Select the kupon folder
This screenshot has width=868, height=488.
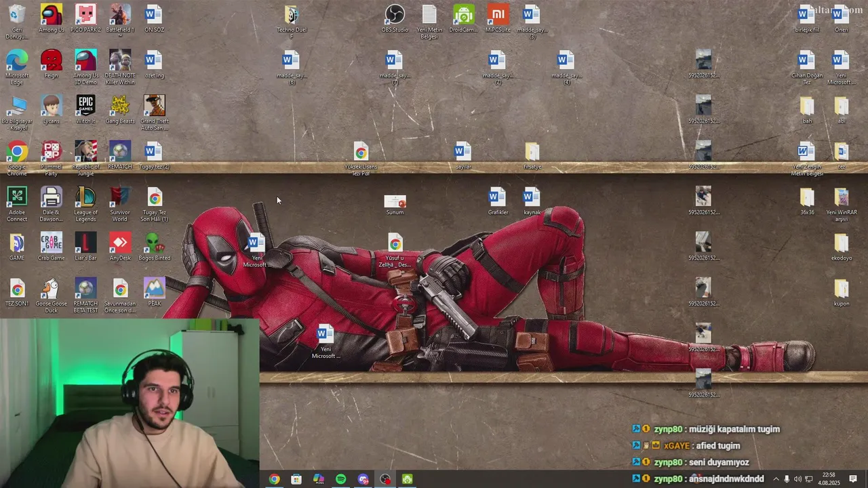[842, 292]
